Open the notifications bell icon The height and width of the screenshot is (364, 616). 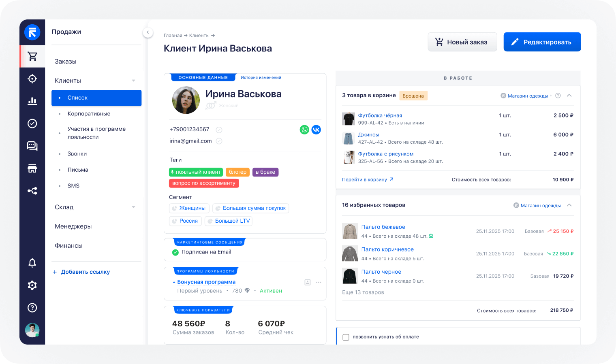click(x=32, y=263)
